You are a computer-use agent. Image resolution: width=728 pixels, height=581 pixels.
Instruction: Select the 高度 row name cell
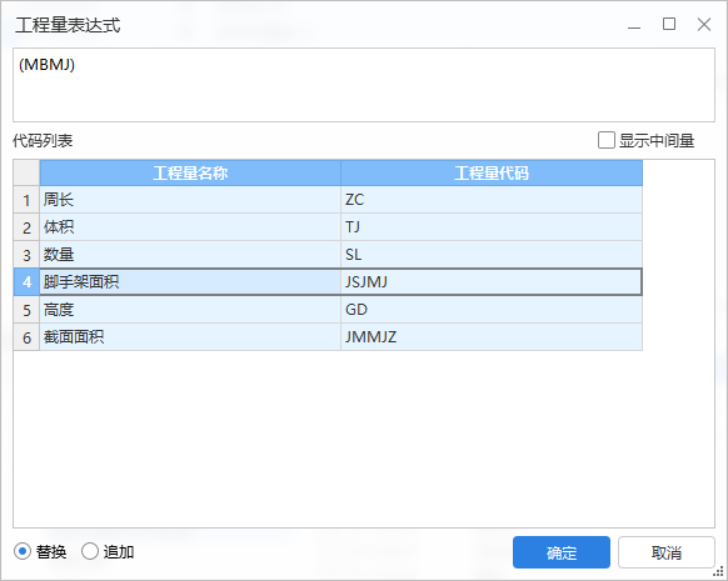point(190,309)
